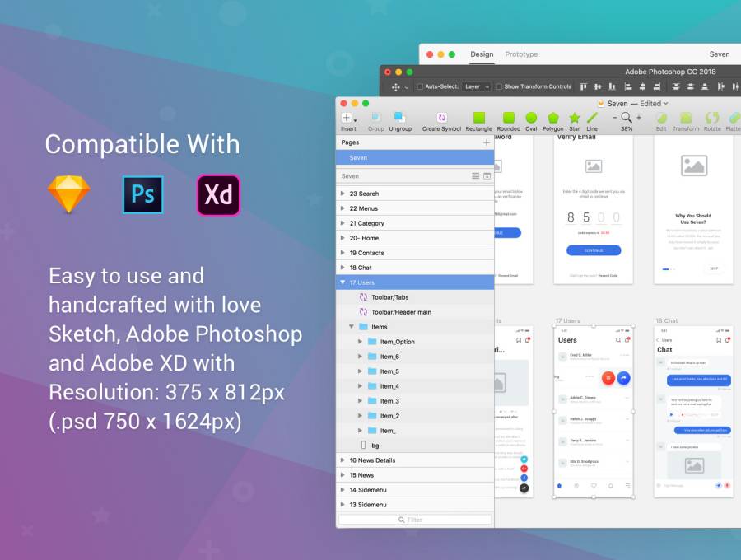Pick the Star shape tool

(x=574, y=119)
